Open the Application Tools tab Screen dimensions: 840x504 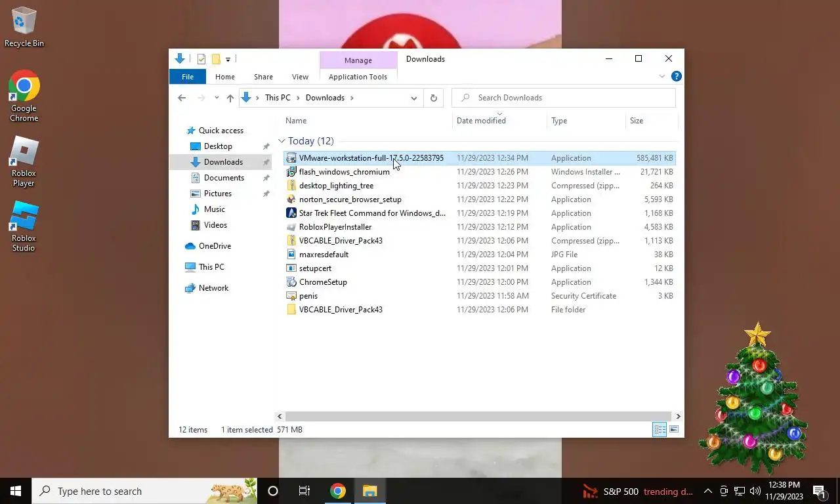coord(358,77)
